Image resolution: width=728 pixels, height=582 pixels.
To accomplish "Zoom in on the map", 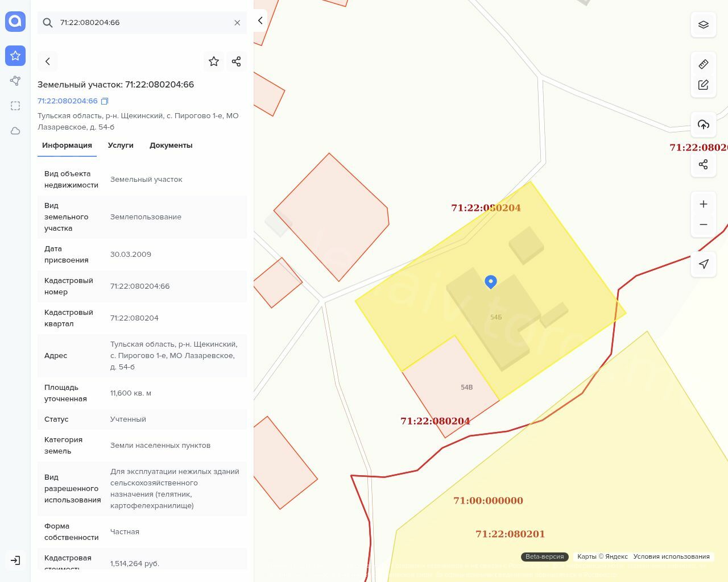I will click(x=703, y=204).
